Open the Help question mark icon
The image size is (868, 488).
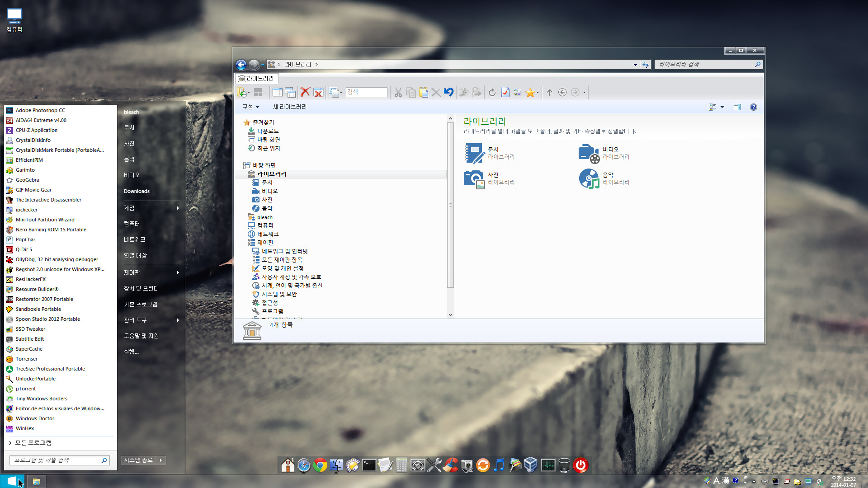(753, 107)
